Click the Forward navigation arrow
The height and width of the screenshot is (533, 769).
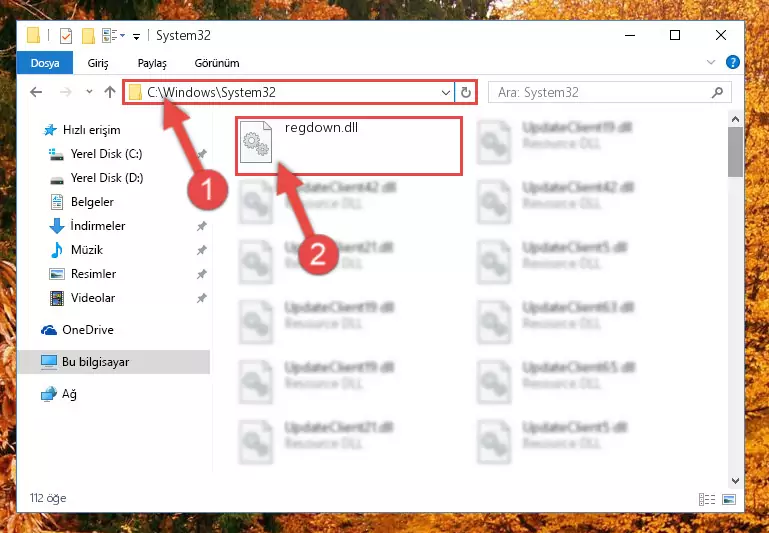(66, 92)
